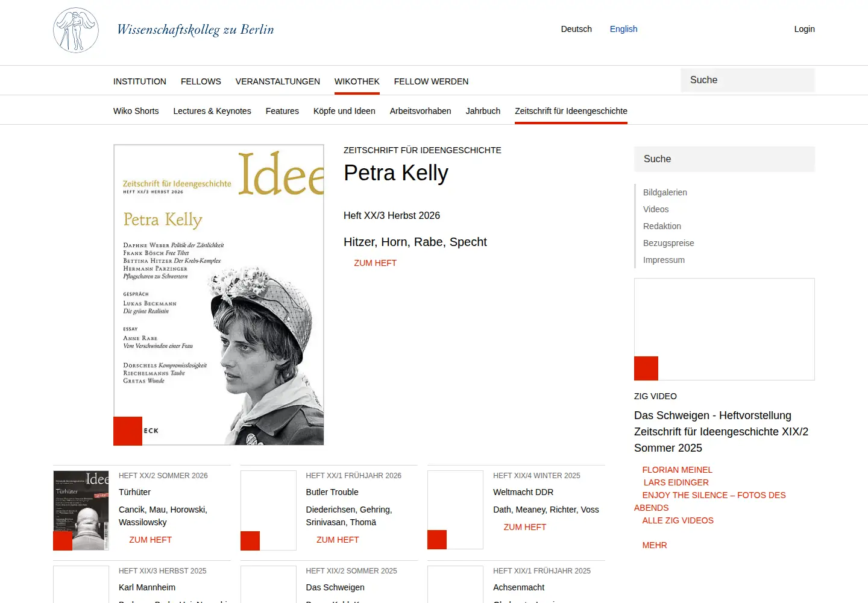
Task: Click ZUM HEFT for Butler Trouble issue
Action: pos(338,540)
